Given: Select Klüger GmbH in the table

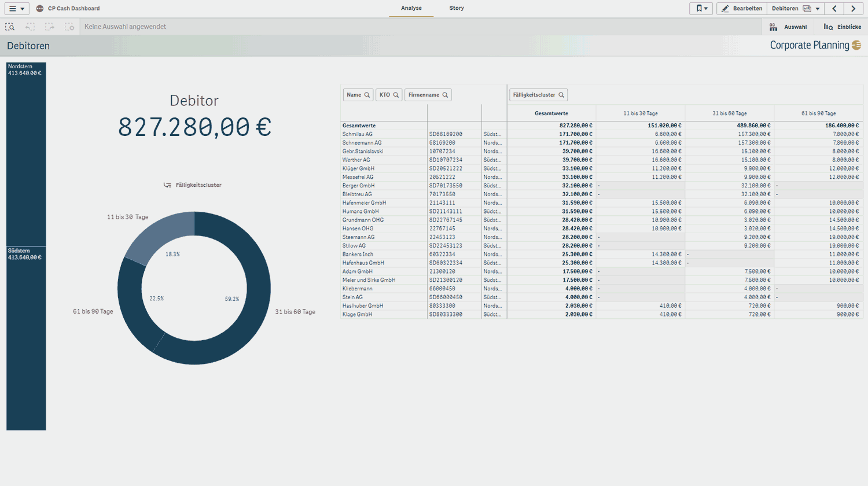Looking at the screenshot, I should [358, 168].
